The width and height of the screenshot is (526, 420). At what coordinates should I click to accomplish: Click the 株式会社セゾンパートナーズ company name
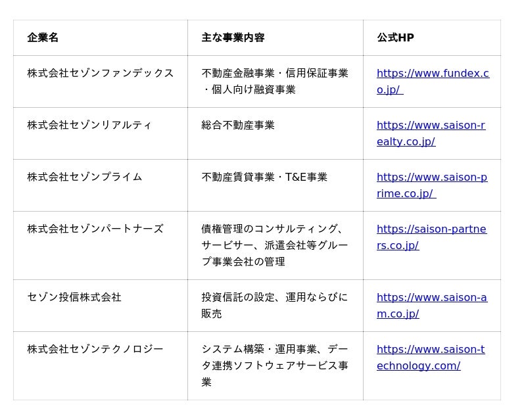[x=95, y=229]
